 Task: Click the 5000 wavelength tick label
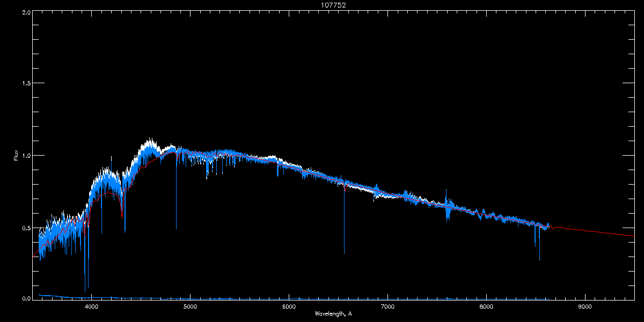click(190, 307)
